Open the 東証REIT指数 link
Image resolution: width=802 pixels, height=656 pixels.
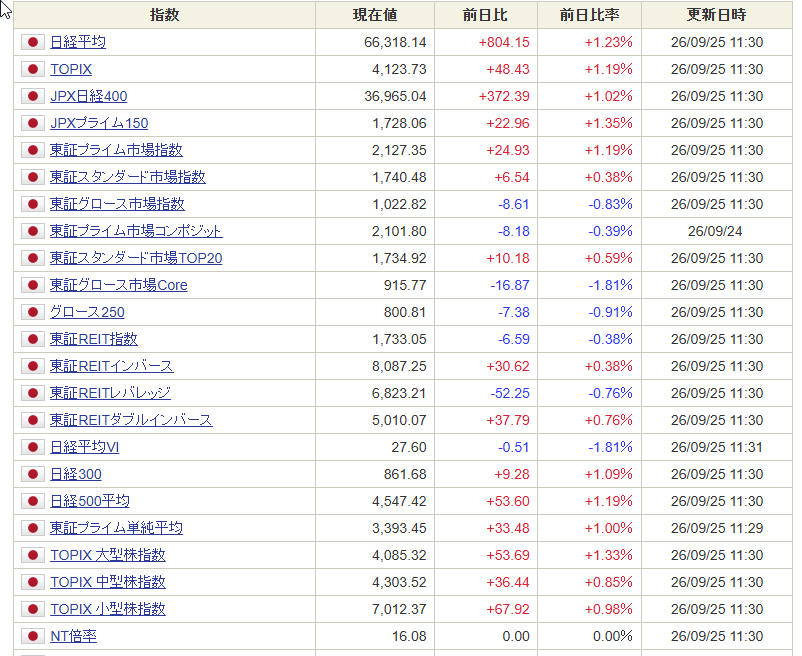(94, 339)
